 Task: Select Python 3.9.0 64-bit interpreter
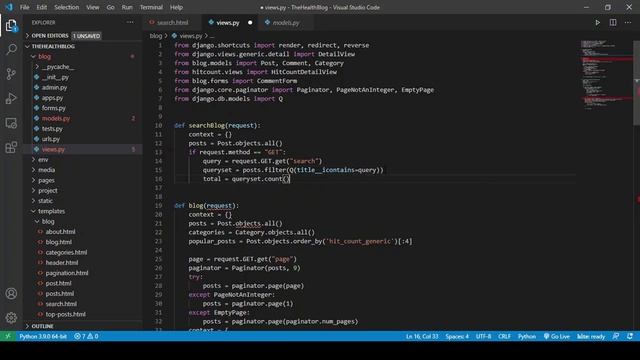tap(43, 336)
